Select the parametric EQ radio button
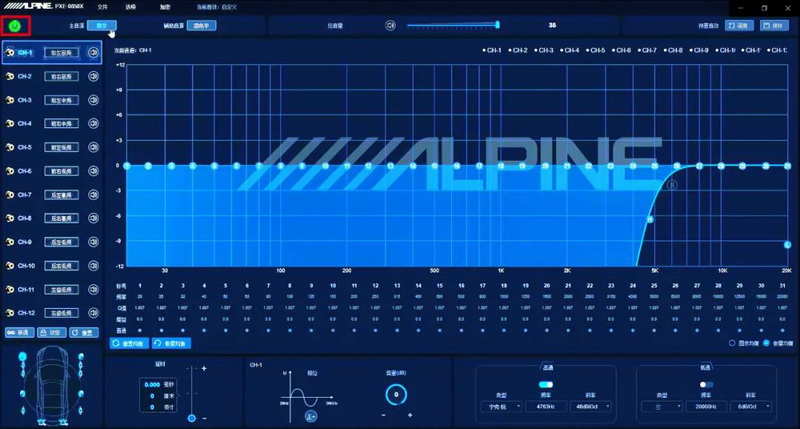Screen dimensions: 800x429 pyautogui.click(x=766, y=343)
